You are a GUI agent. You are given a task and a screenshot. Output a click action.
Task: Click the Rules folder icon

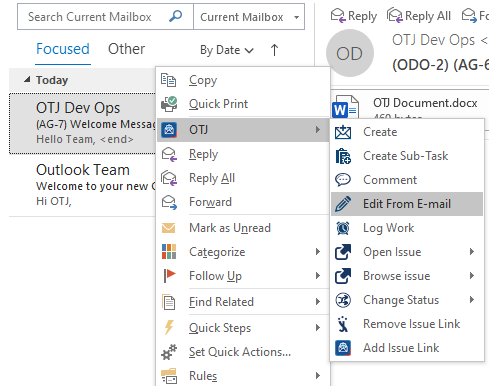click(x=169, y=376)
